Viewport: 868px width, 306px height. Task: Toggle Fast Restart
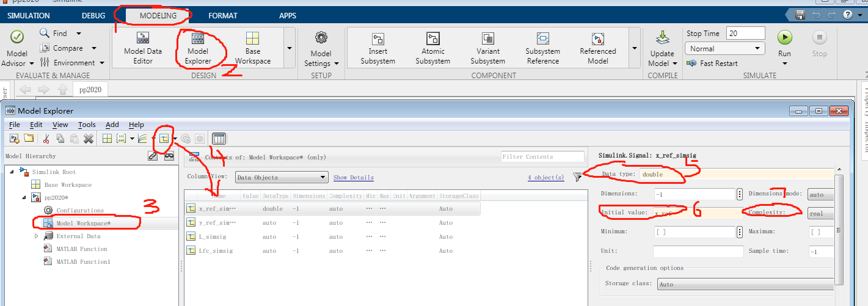712,63
